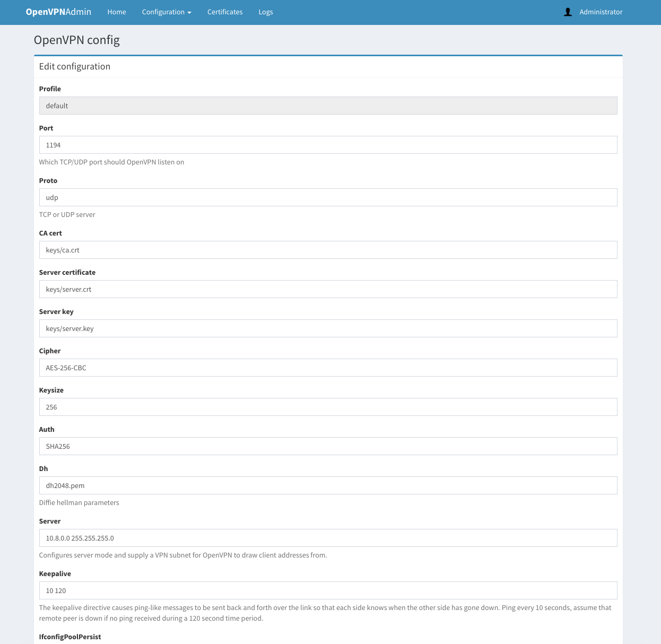Click the Server certificate label
This screenshot has height=644, width=661.
click(67, 273)
